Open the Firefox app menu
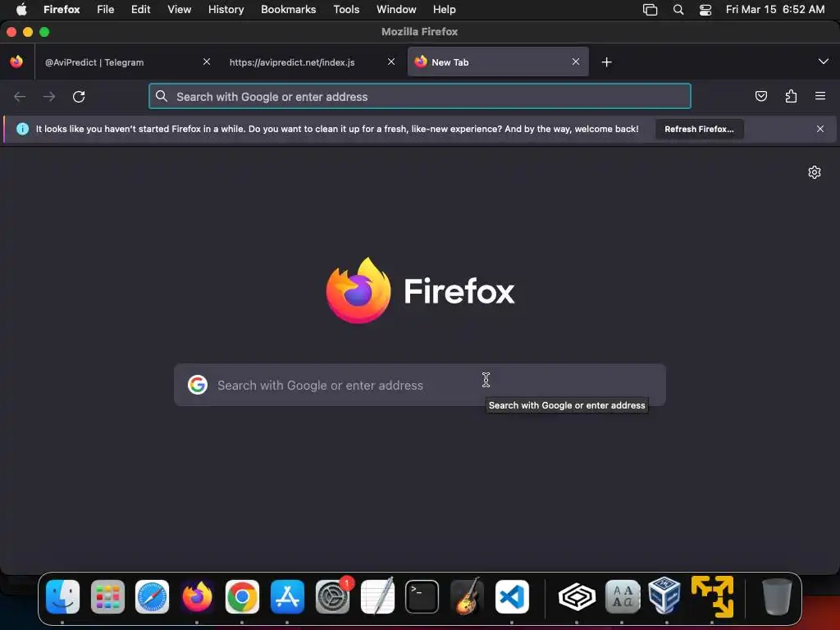840x630 pixels. click(62, 9)
